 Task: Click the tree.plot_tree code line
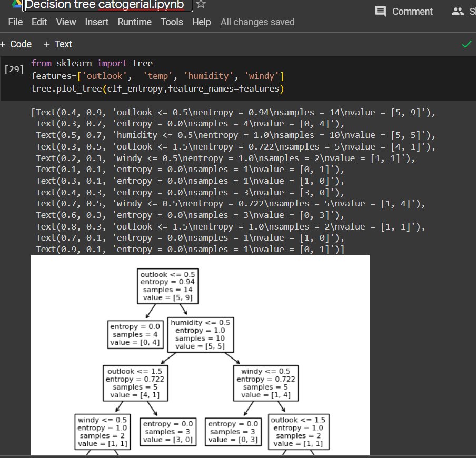(157, 88)
